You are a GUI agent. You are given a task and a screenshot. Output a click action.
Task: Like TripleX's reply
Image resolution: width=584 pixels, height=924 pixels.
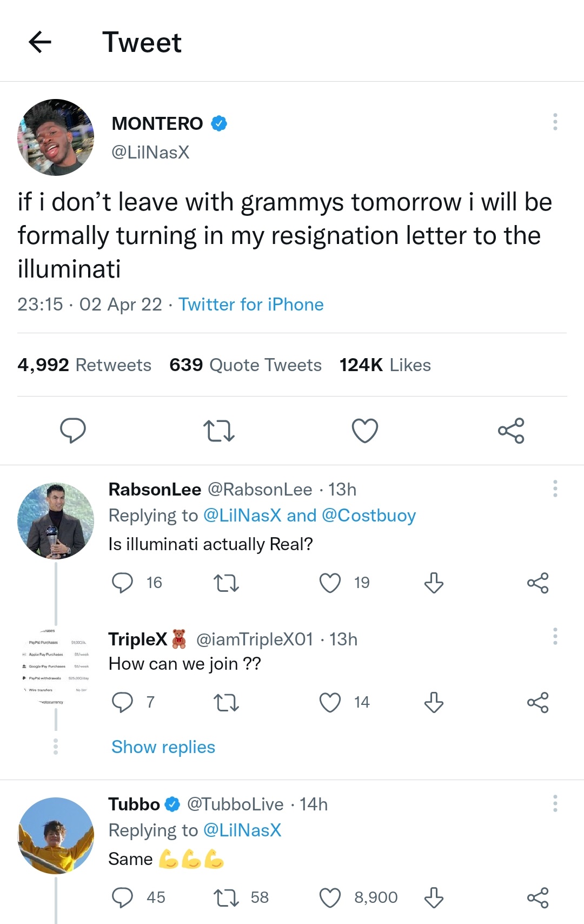(x=330, y=702)
